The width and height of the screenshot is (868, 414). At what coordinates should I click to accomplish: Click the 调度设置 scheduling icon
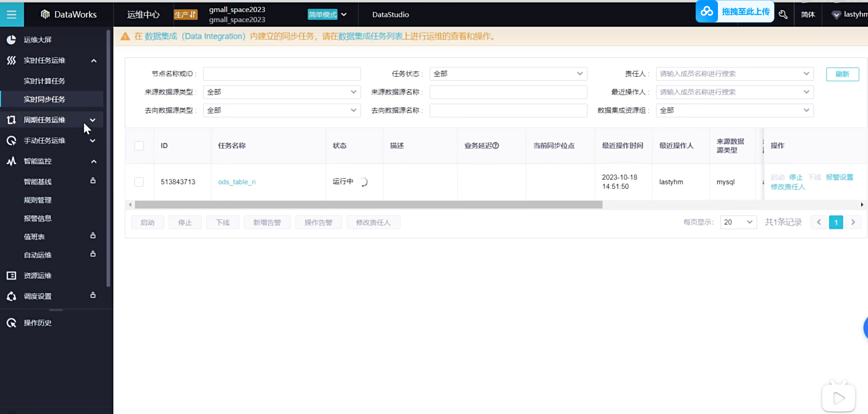[x=11, y=296]
